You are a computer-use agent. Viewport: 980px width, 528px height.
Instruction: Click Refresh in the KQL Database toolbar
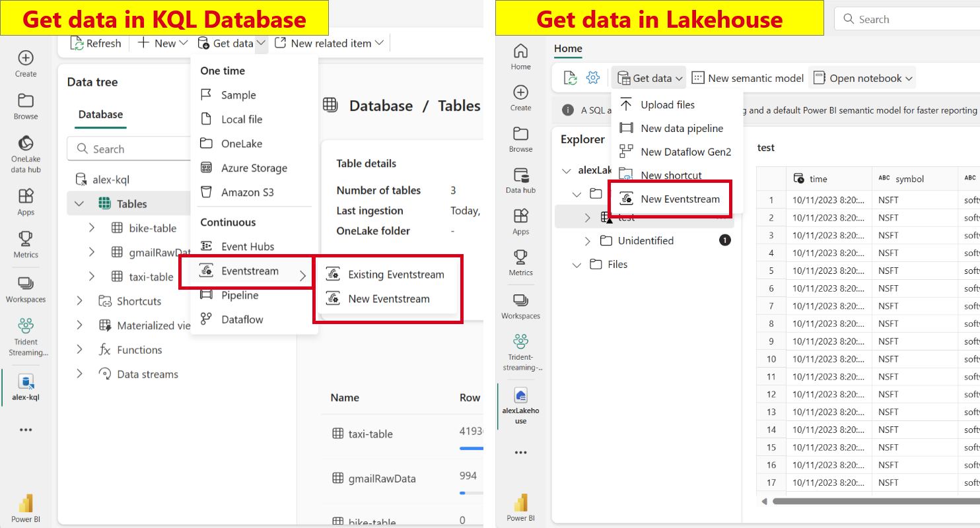96,43
